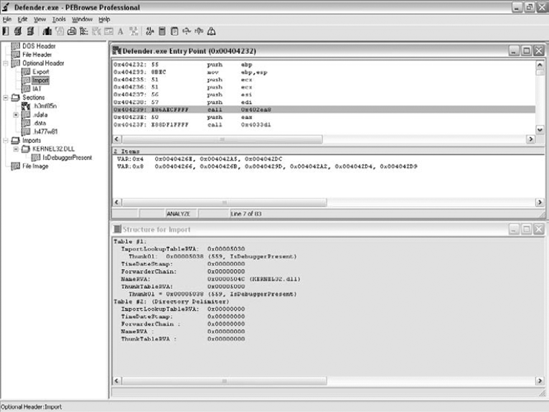The height and width of the screenshot is (412, 549).
Task: Select the Optional Header node
Action: point(43,63)
